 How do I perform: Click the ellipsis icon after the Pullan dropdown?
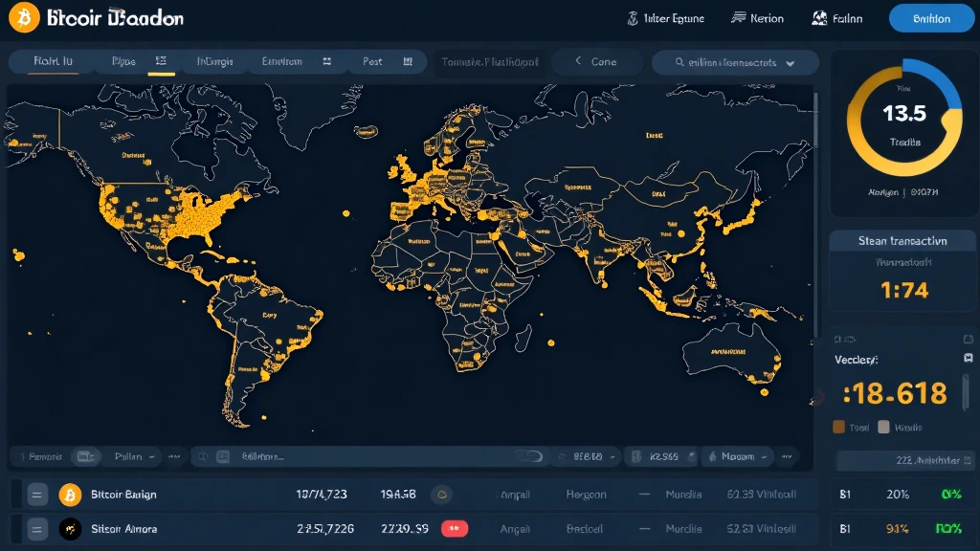174,456
